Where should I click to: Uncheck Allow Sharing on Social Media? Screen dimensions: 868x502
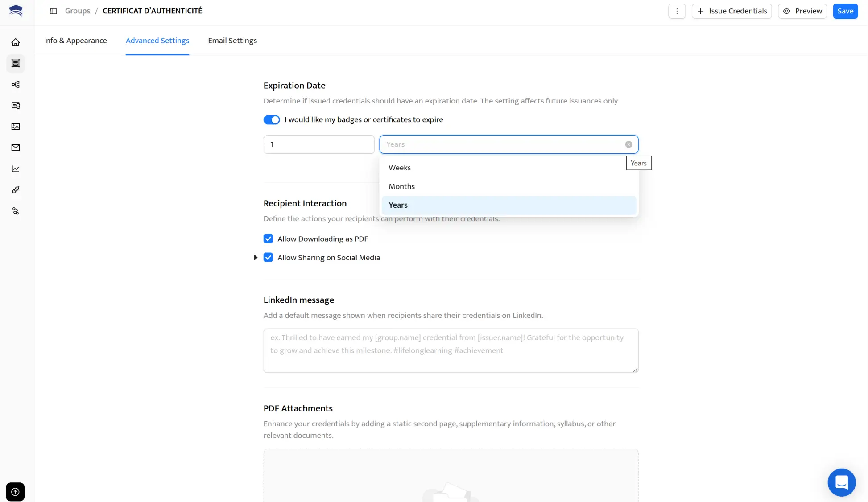coord(268,258)
